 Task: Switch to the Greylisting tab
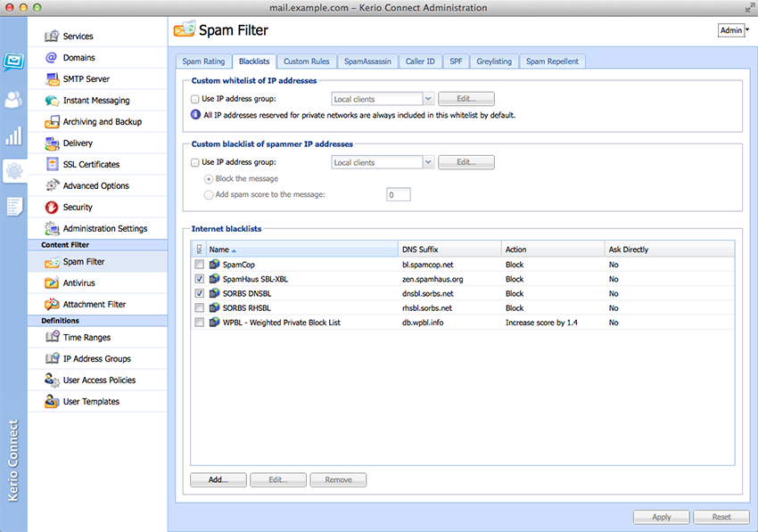coord(494,61)
